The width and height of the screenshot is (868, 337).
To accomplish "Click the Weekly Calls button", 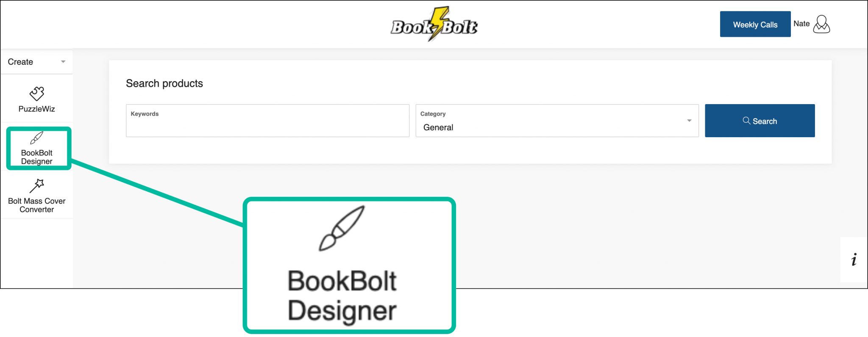I will click(755, 24).
